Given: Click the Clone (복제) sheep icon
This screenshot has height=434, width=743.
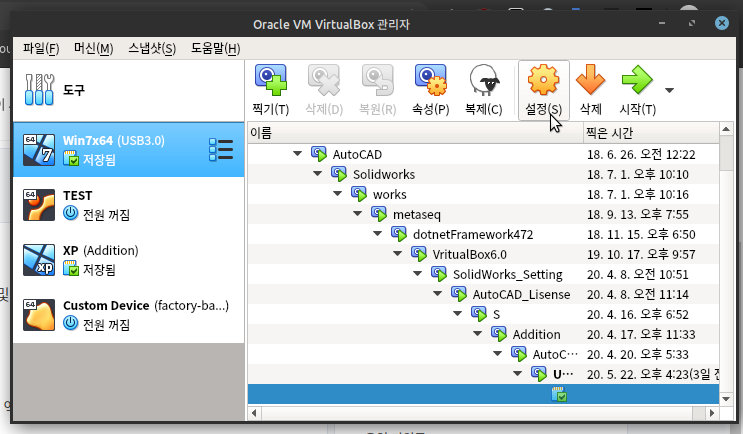Looking at the screenshot, I should coord(484,80).
